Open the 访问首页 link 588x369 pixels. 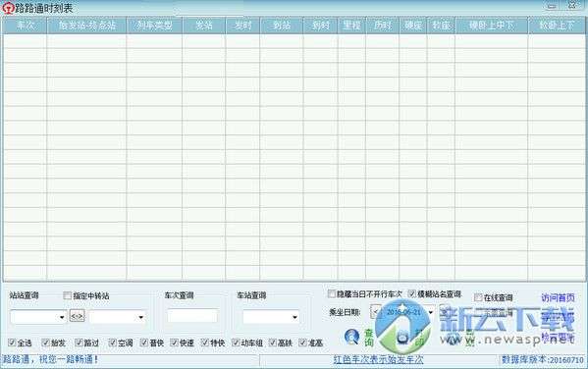coord(558,297)
